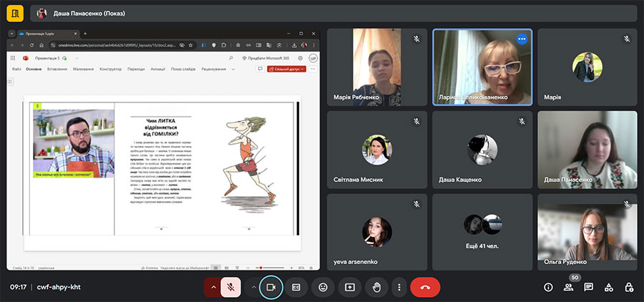
Task: Click the Придбати Microsoft 365 button
Action: (267, 58)
